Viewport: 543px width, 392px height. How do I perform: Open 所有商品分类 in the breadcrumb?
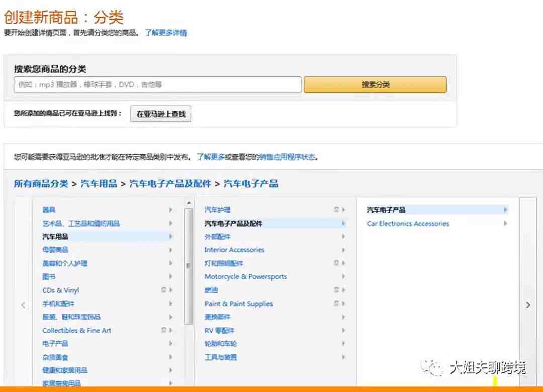41,183
